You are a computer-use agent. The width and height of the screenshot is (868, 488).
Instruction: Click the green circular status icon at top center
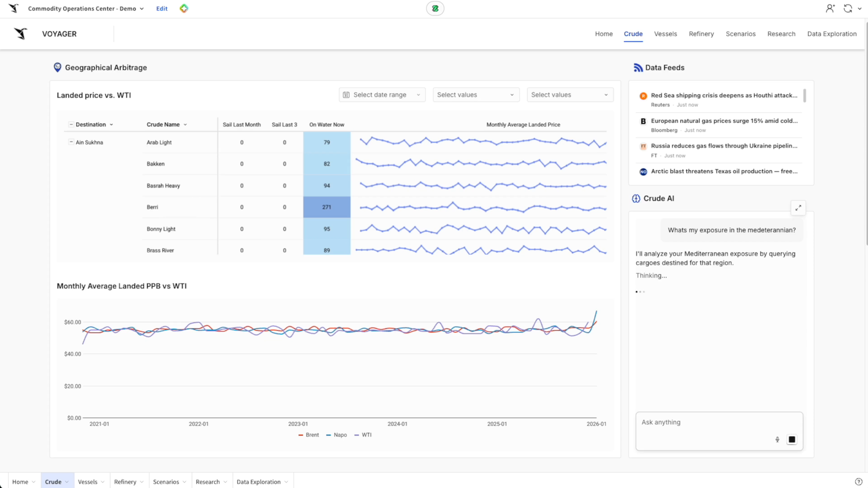tap(435, 8)
